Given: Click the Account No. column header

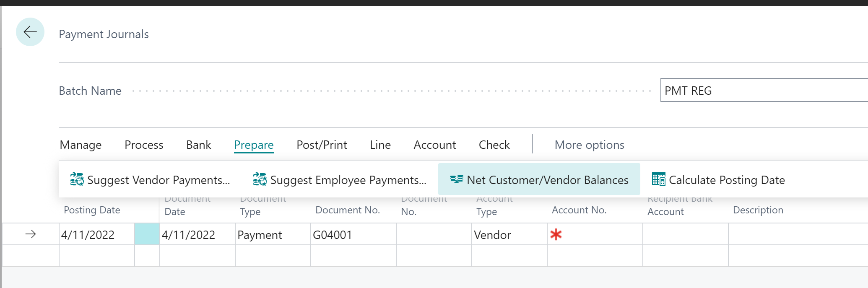Looking at the screenshot, I should pyautogui.click(x=579, y=210).
